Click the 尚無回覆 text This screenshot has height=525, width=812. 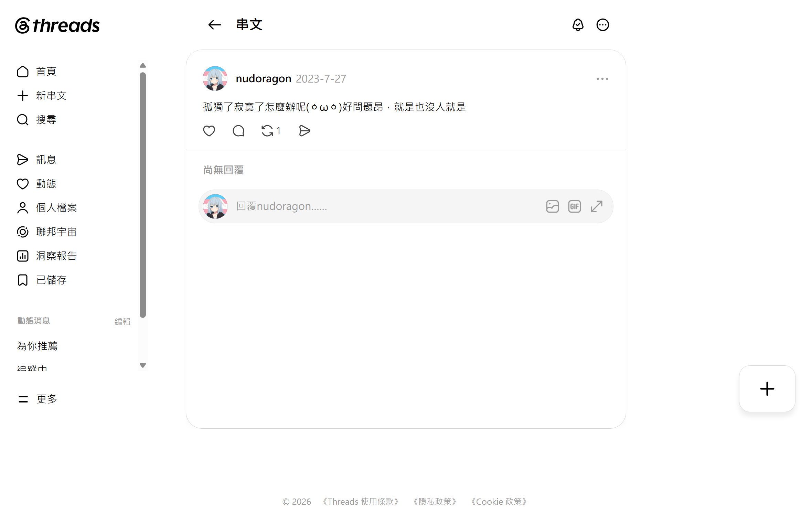[224, 170]
